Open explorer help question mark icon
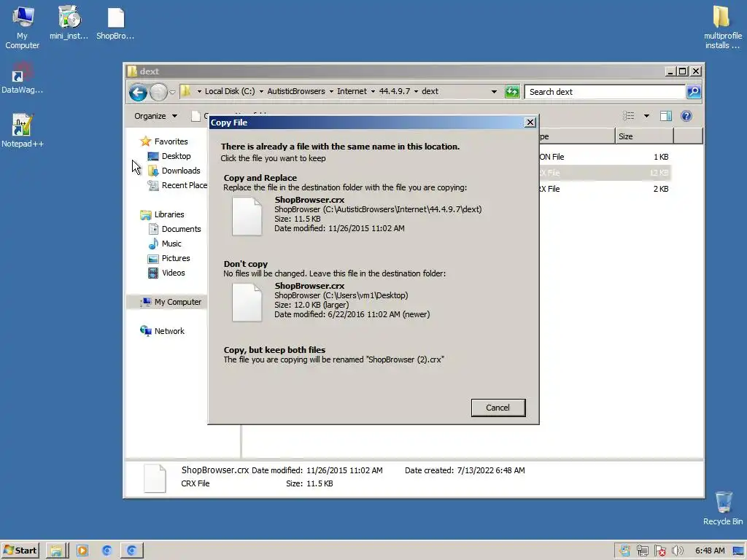Viewport: 747px width, 560px height. click(686, 116)
